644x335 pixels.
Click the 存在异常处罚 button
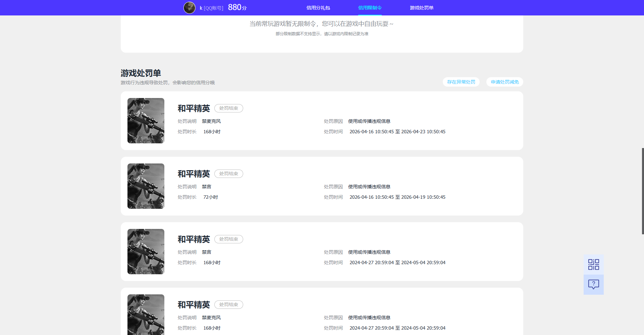pos(461,82)
